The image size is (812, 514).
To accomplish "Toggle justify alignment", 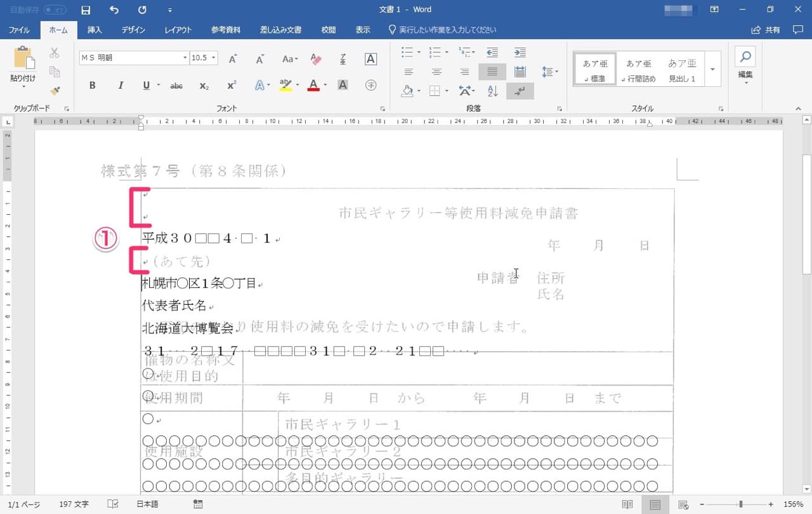I will pos(492,72).
